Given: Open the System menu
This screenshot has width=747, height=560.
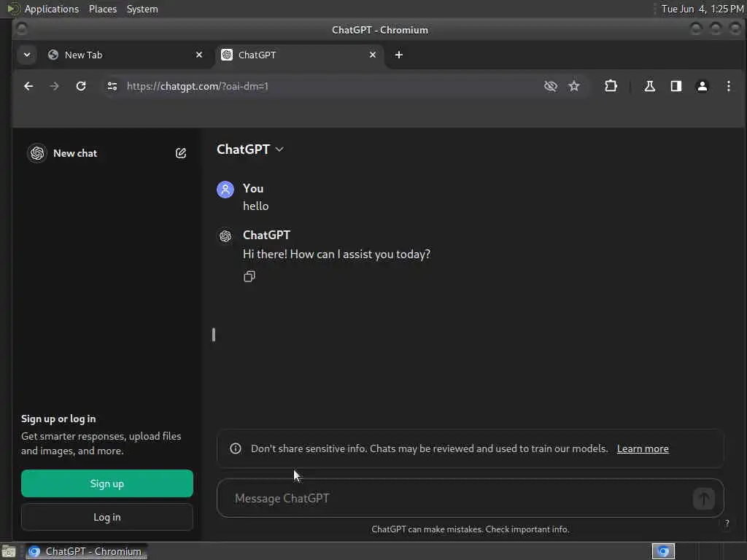Looking at the screenshot, I should pyautogui.click(x=142, y=9).
